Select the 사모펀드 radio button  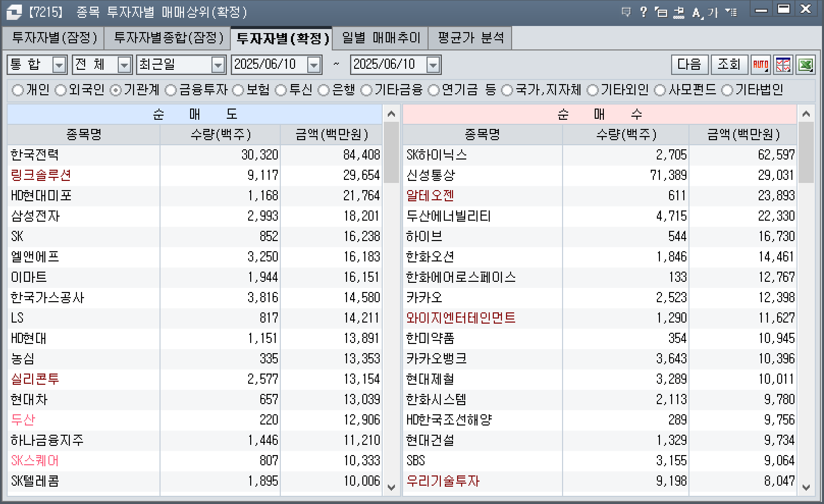[660, 90]
